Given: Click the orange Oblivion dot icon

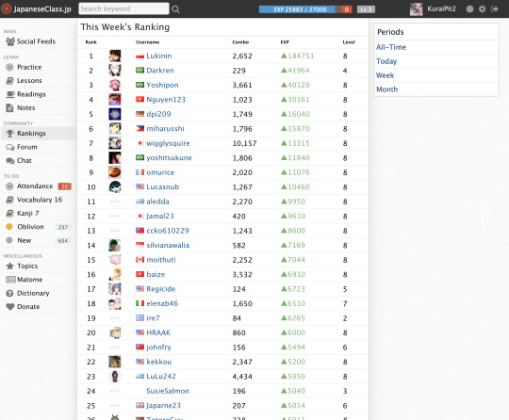Looking at the screenshot, I should [9, 227].
